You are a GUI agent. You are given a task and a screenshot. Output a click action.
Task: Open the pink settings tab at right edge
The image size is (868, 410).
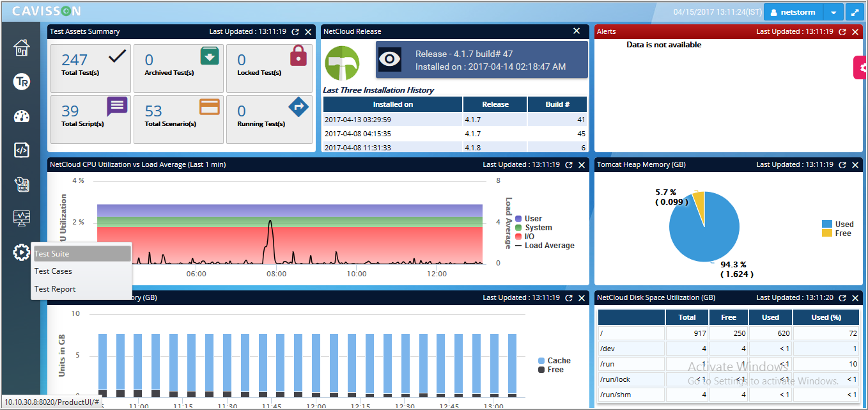[x=861, y=67]
